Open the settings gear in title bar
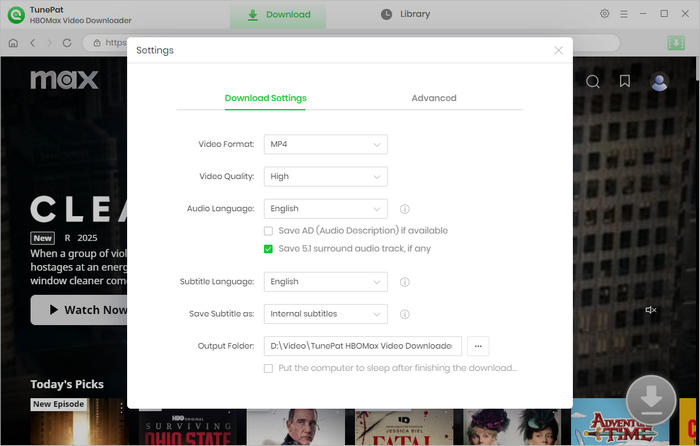Screen dimensions: 700x446 (604, 14)
